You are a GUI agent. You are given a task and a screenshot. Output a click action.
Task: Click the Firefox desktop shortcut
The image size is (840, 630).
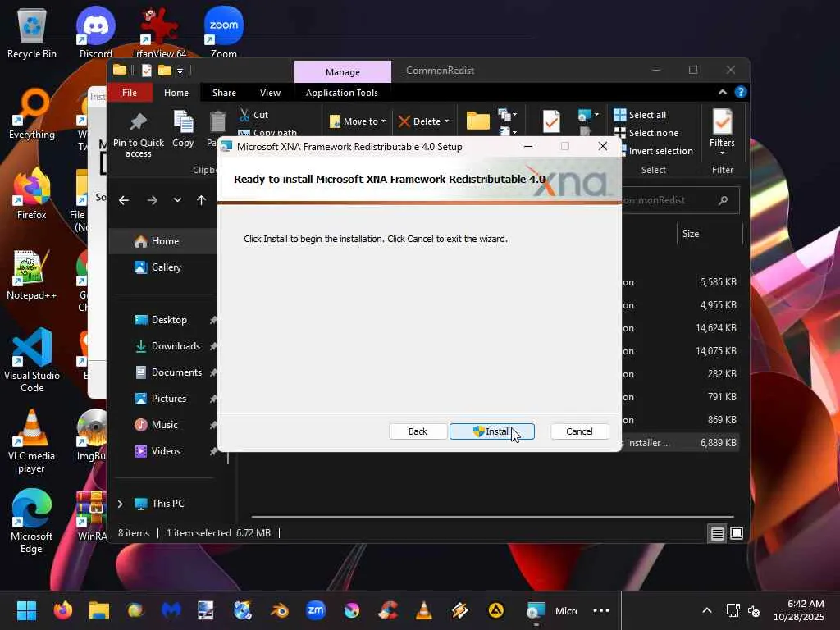[32, 194]
